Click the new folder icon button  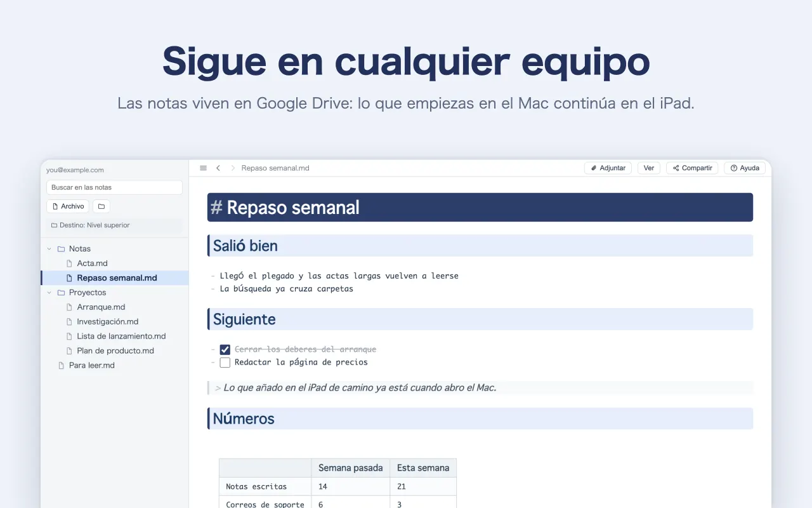101,206
